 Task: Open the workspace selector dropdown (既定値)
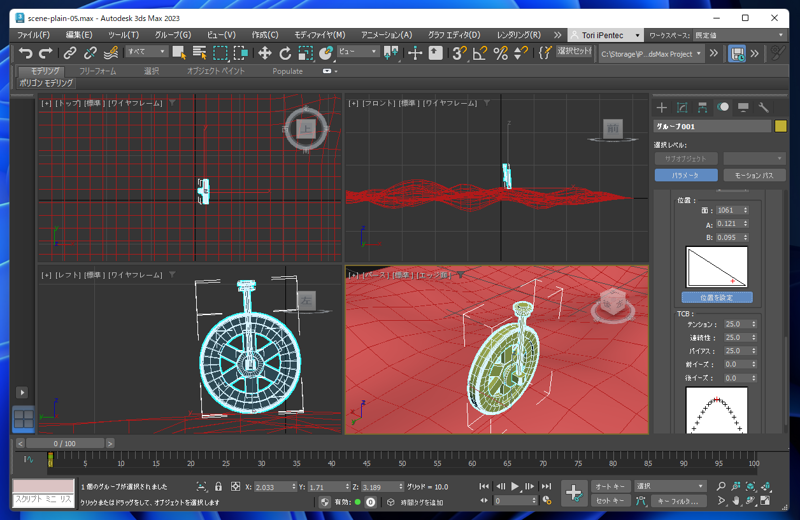click(x=739, y=35)
